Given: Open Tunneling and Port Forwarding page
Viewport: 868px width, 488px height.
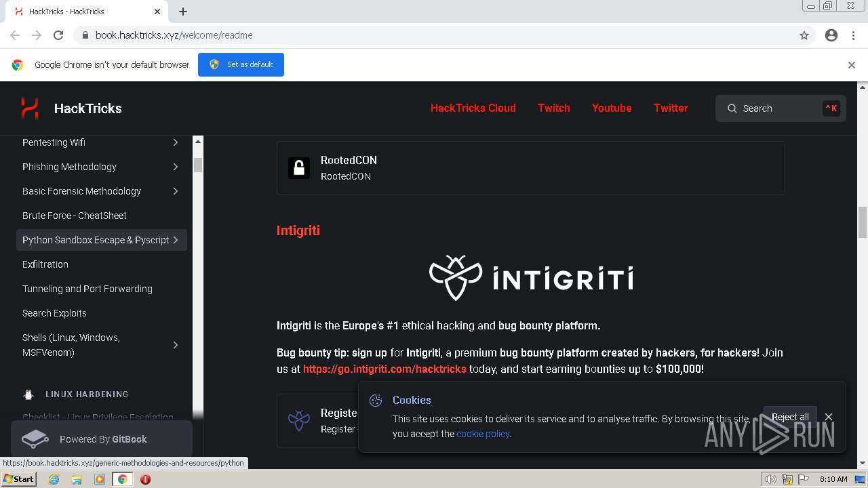Looking at the screenshot, I should 87,289.
